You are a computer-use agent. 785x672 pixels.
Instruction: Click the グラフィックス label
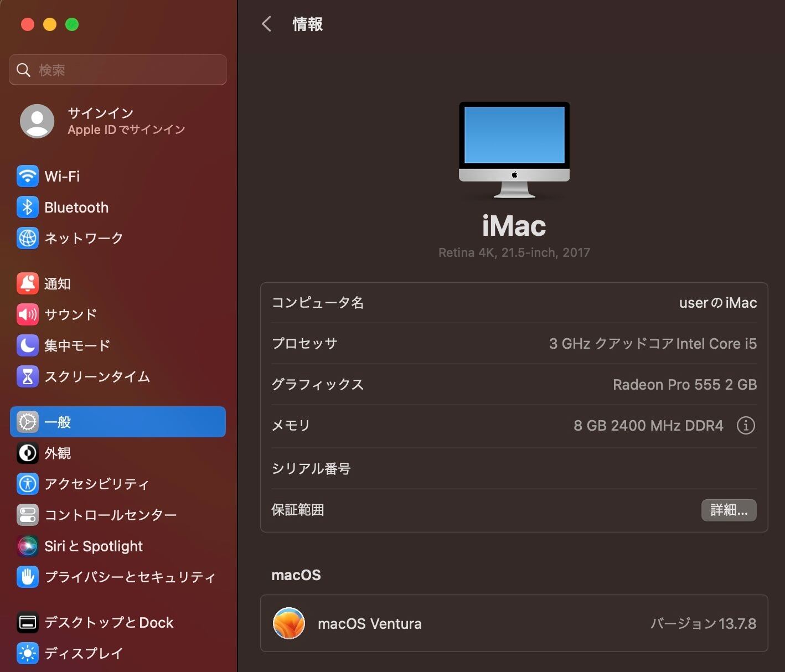pos(318,384)
